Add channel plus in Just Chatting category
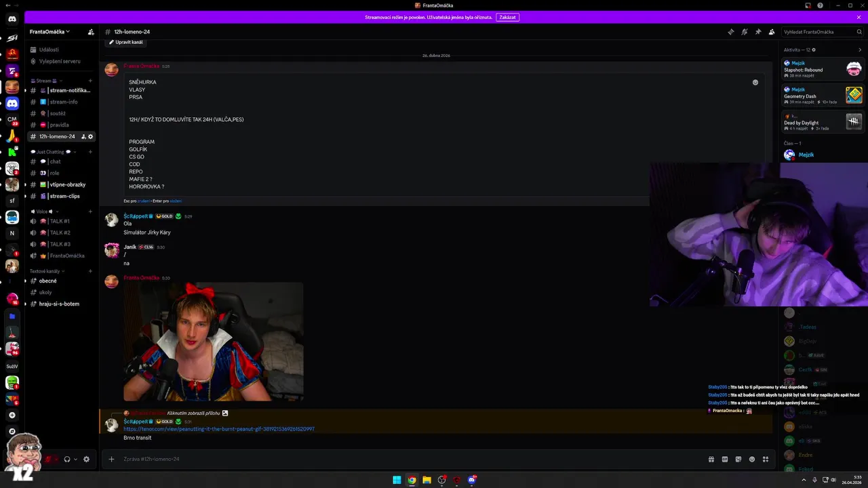Screen dimensions: 868x488 coord(90,152)
